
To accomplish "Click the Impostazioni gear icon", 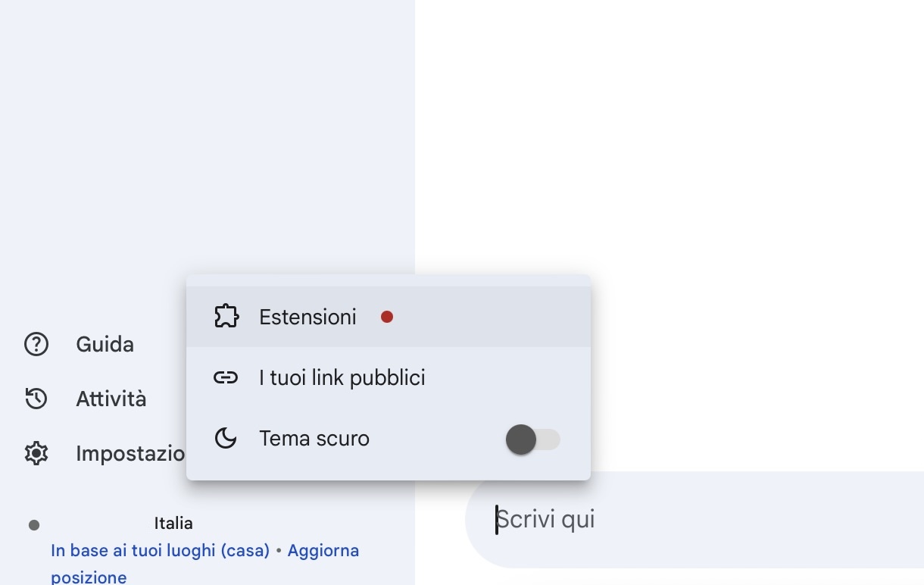I will coord(36,453).
